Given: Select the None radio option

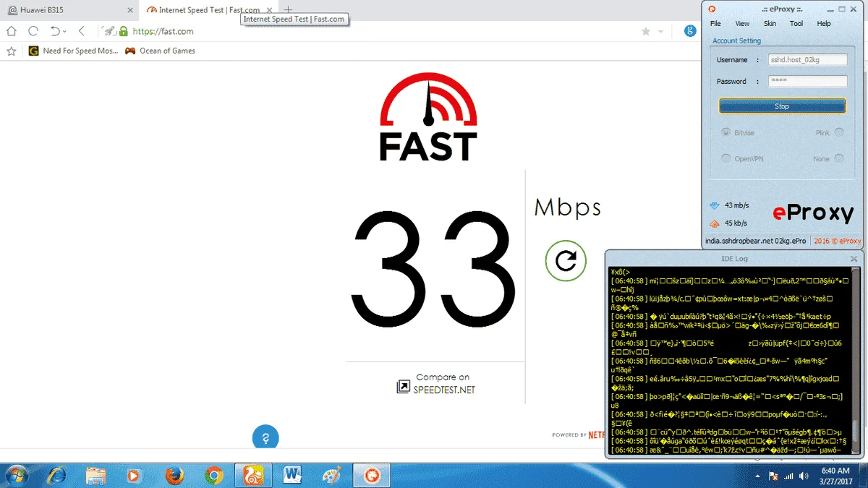Looking at the screenshot, I should point(839,158).
